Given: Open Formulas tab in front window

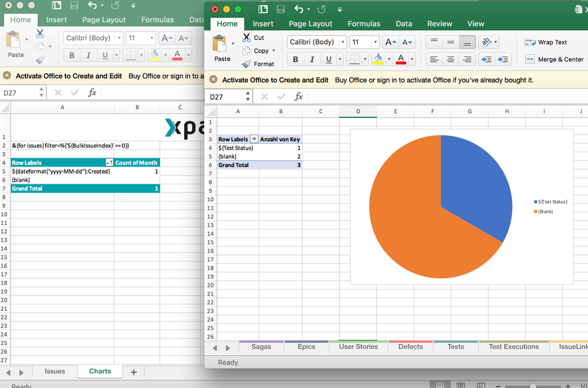Looking at the screenshot, I should pos(364,24).
